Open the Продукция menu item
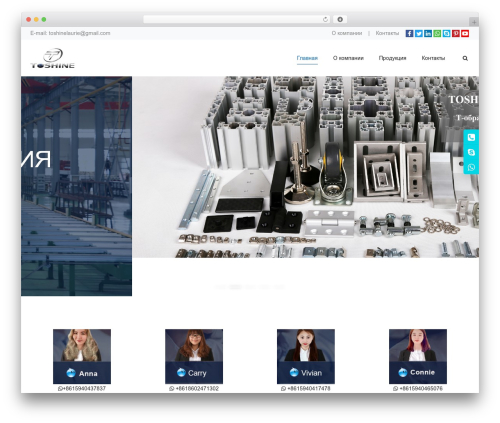The height and width of the screenshot is (423, 500). pos(392,58)
